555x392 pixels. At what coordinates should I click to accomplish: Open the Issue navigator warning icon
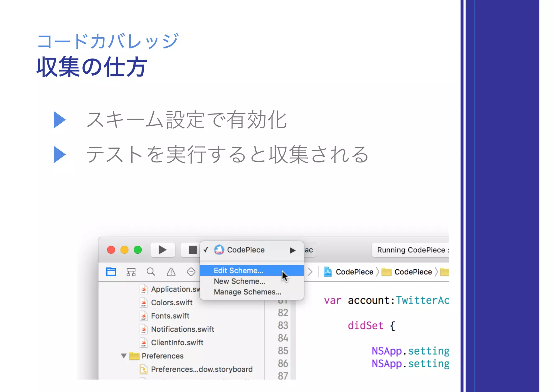(171, 272)
